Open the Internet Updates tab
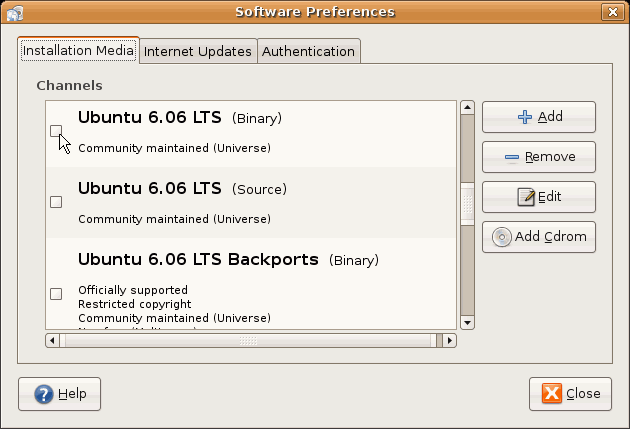The width and height of the screenshot is (630, 429). [x=198, y=51]
